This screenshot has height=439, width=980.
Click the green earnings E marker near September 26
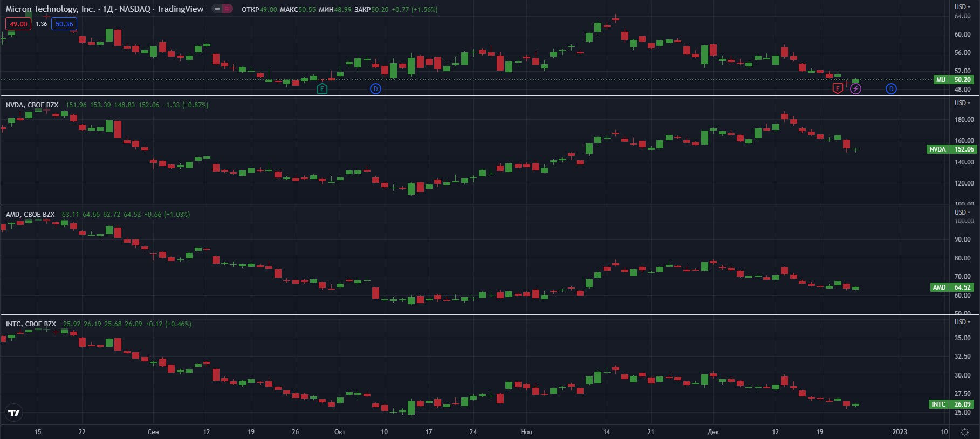[x=322, y=88]
